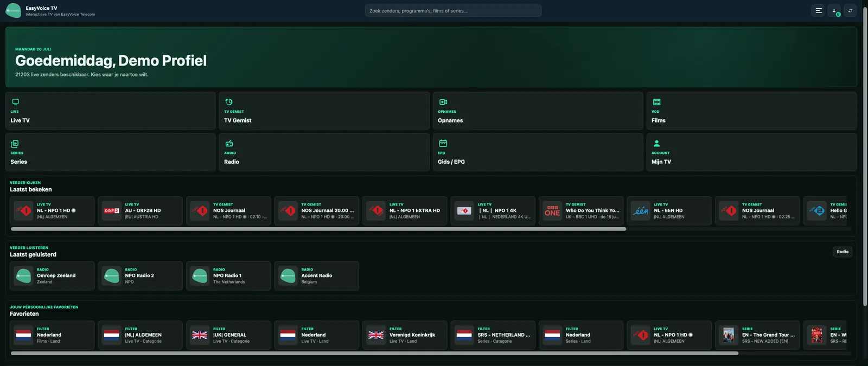The height and width of the screenshot is (366, 868).
Task: Open NOS Journaal 20.00 TV Gemist card
Action: [316, 211]
